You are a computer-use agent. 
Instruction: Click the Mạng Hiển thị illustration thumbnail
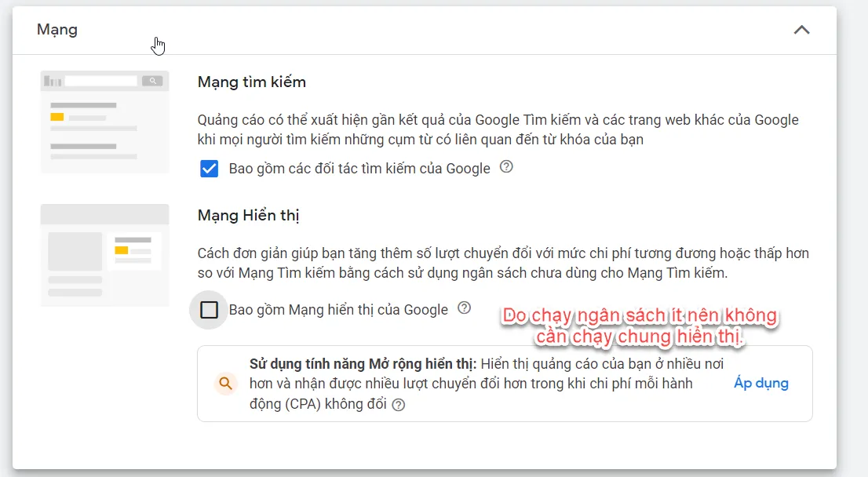(x=104, y=255)
